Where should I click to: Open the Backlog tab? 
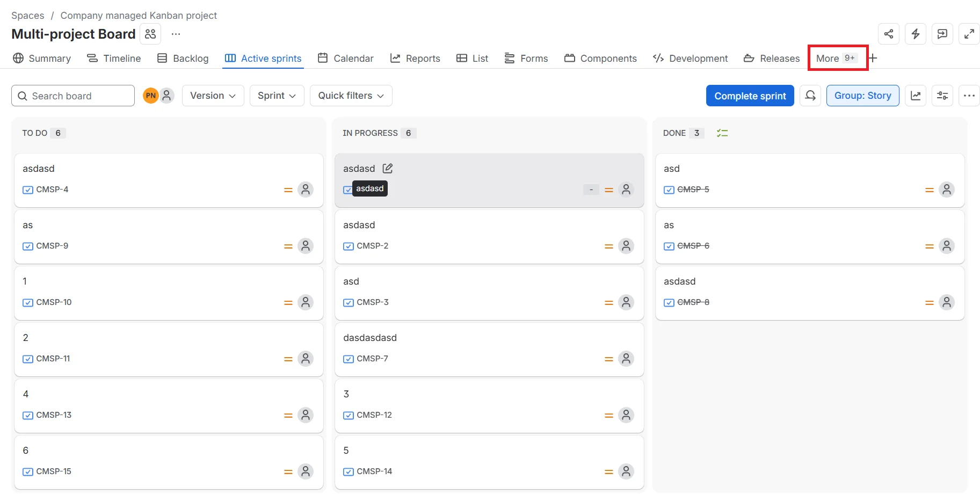pos(183,58)
